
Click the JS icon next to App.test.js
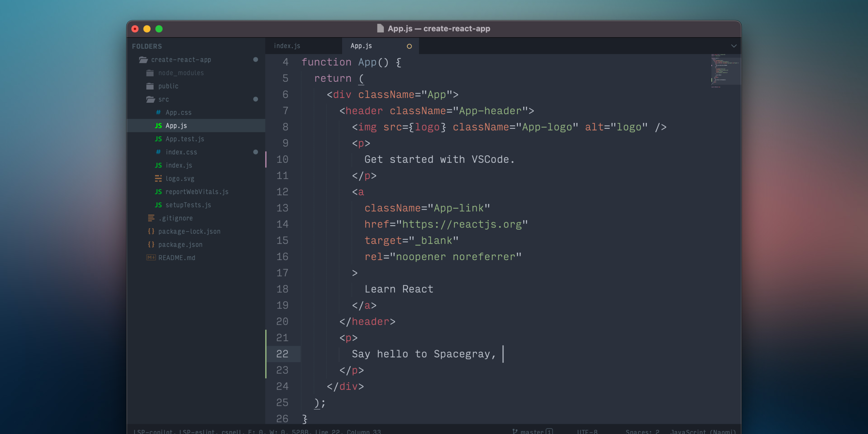158,139
